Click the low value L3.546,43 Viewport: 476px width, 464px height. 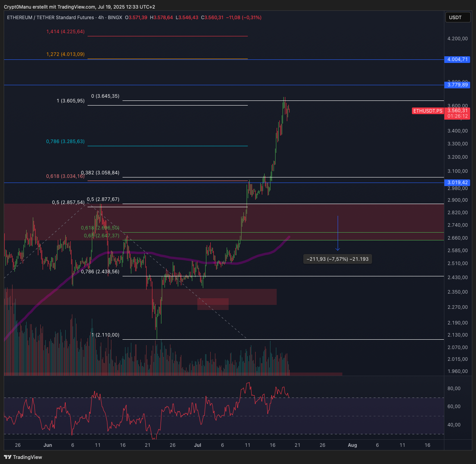(x=187, y=18)
